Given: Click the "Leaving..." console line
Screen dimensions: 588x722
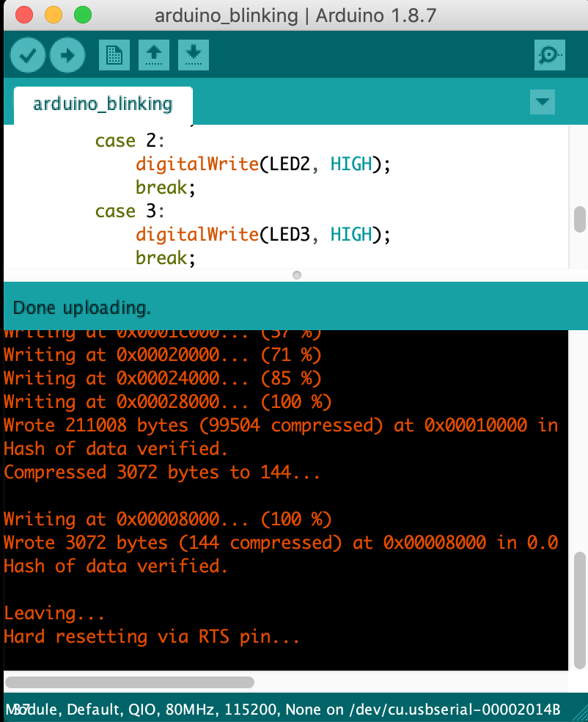Looking at the screenshot, I should pyautogui.click(x=54, y=613).
